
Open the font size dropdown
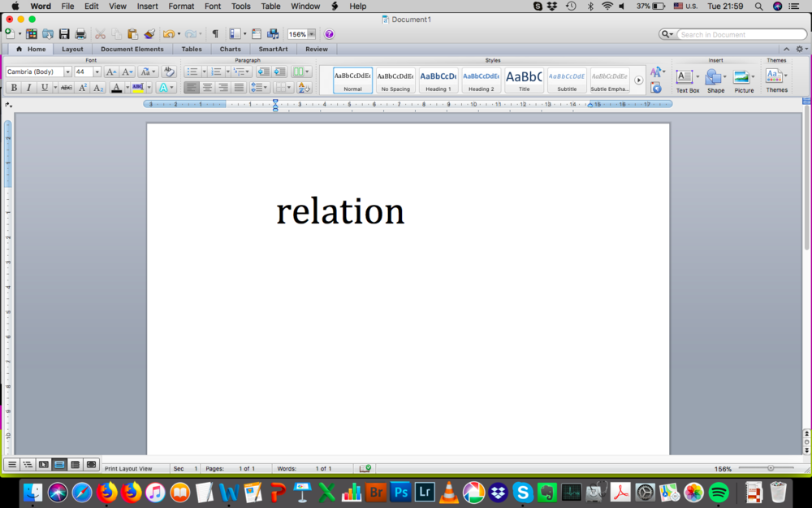pos(97,72)
